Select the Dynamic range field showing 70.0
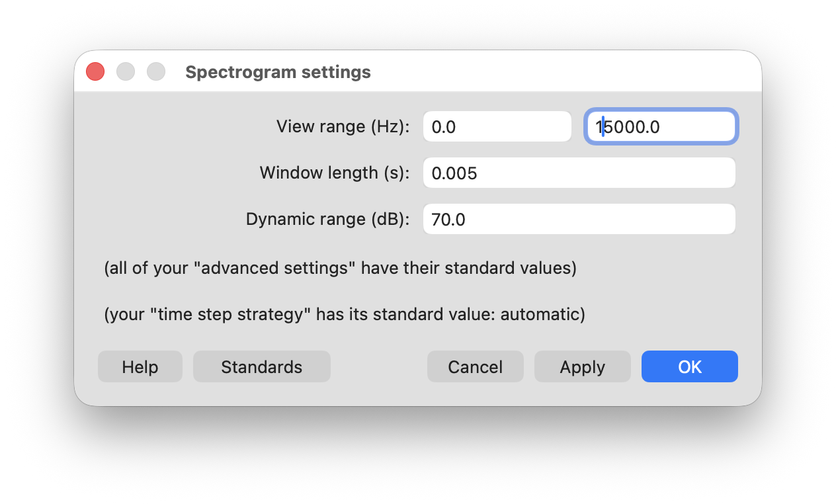Screen dimensions: 836x504 tap(579, 219)
